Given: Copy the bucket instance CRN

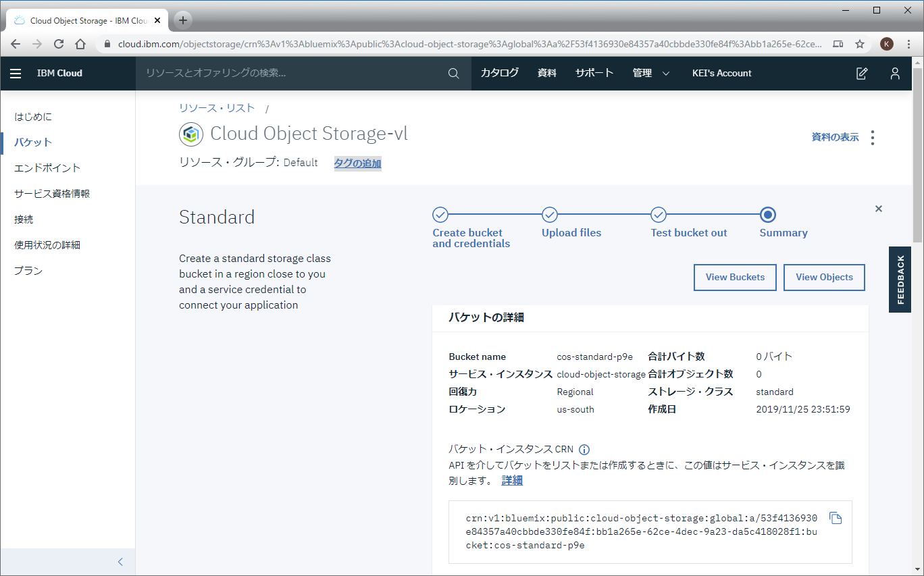Looking at the screenshot, I should tap(836, 519).
